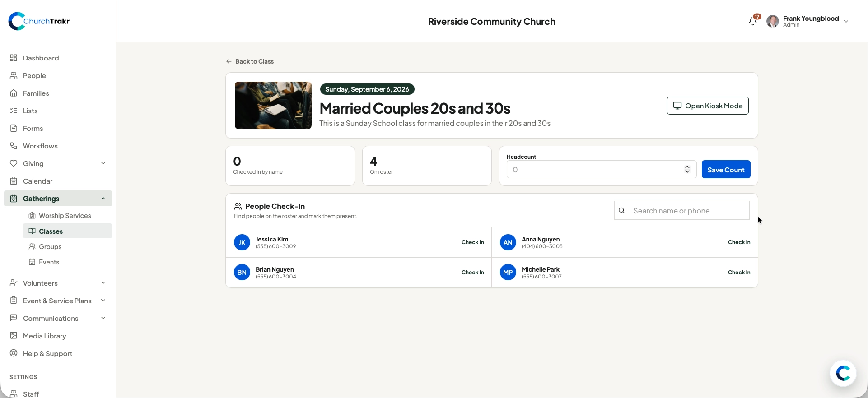This screenshot has height=398, width=868.
Task: Check in Jessica Kim
Action: [472, 242]
